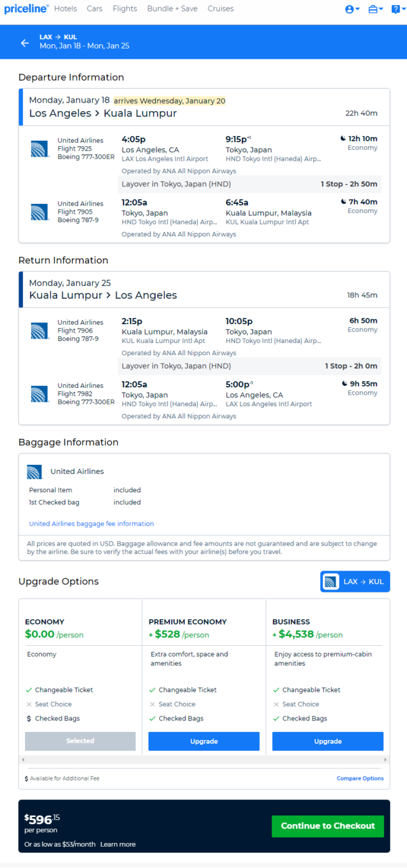
Task: Continue to Checkout
Action: (328, 826)
